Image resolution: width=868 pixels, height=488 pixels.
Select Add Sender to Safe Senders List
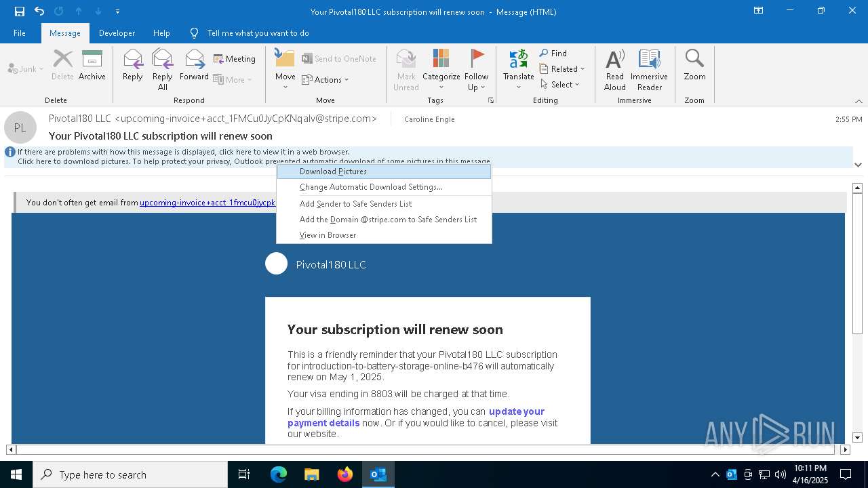tap(384, 204)
